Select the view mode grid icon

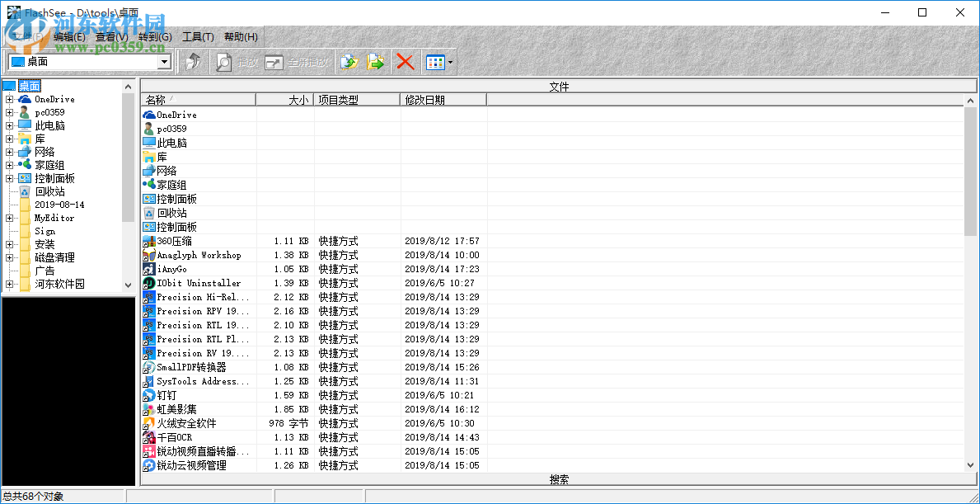(434, 61)
